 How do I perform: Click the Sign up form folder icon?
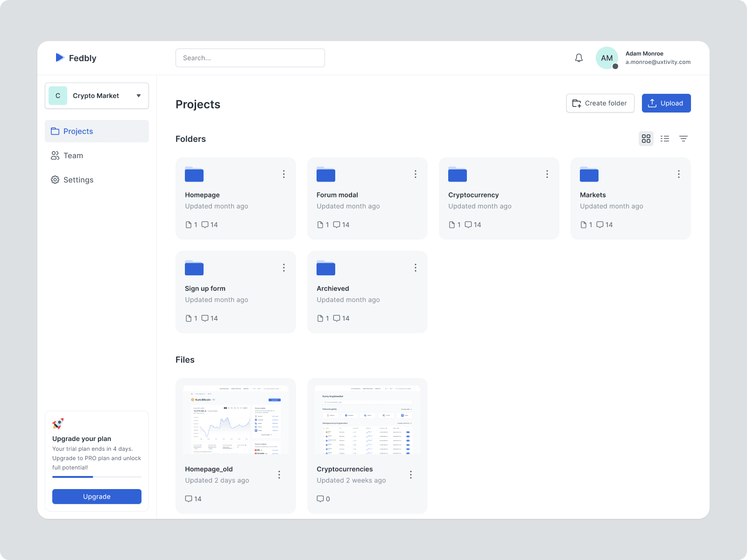194,268
